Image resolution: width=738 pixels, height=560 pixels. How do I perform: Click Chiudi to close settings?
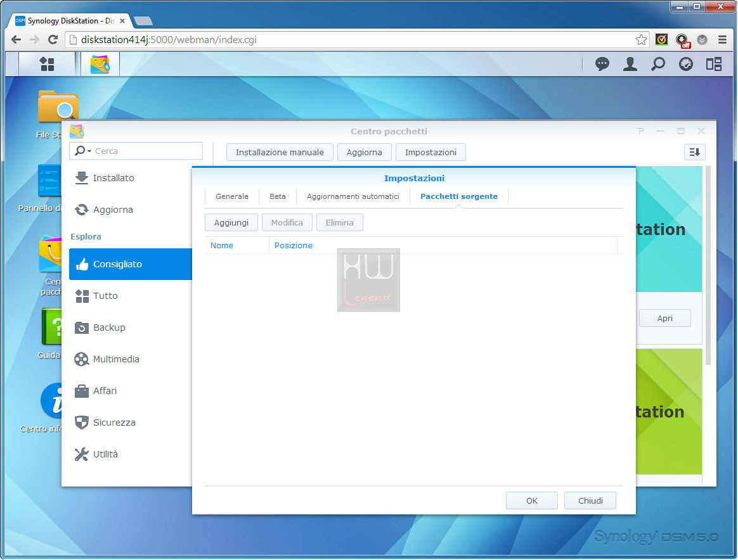point(590,500)
